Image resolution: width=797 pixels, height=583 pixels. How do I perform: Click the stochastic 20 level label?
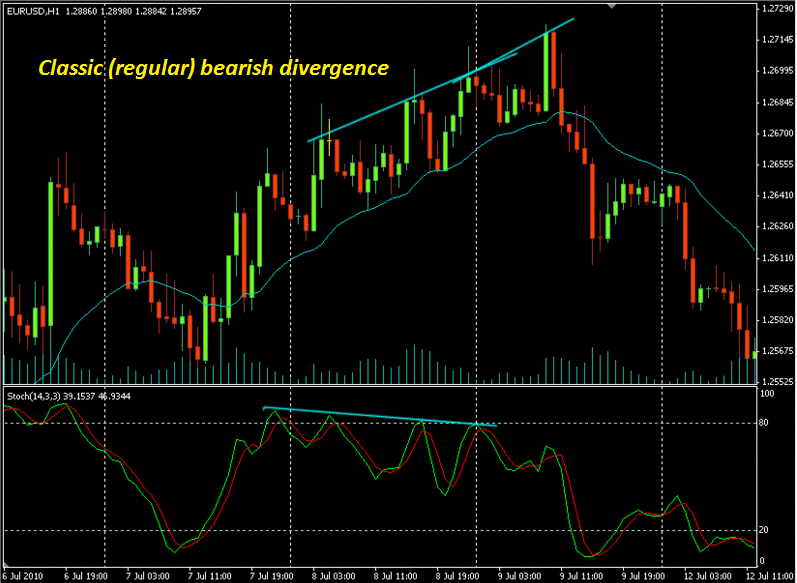(x=765, y=530)
